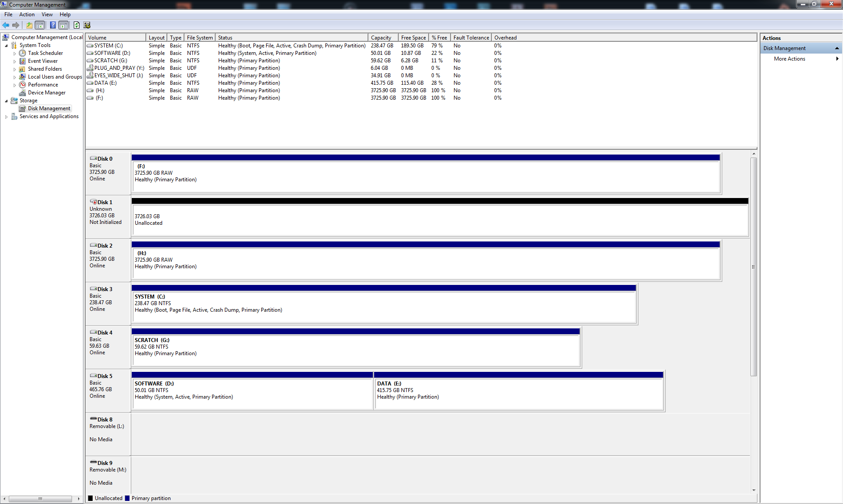Collapse the Storage tree node
843x504 pixels.
(x=6, y=101)
